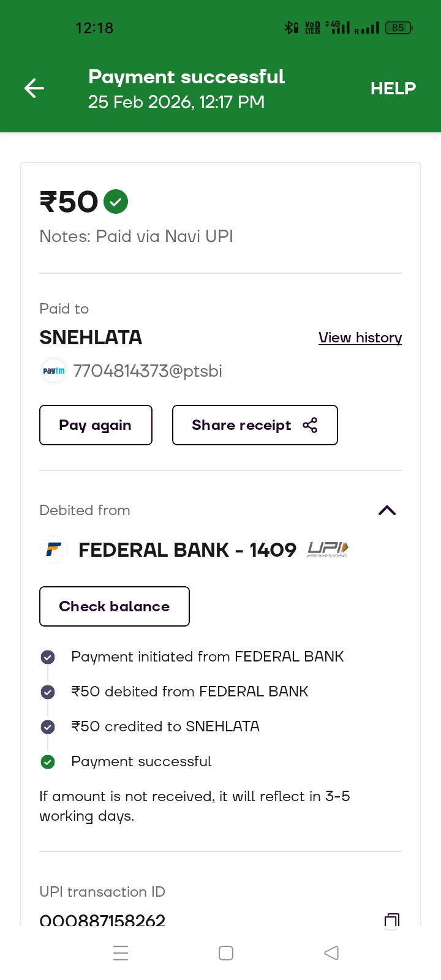This screenshot has height=980, width=441.
Task: Copy the UPI transaction ID with the copy icon
Action: click(x=391, y=920)
